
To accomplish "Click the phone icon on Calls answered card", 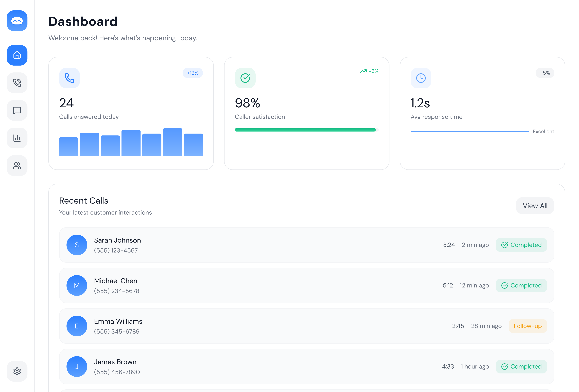I will click(x=69, y=78).
